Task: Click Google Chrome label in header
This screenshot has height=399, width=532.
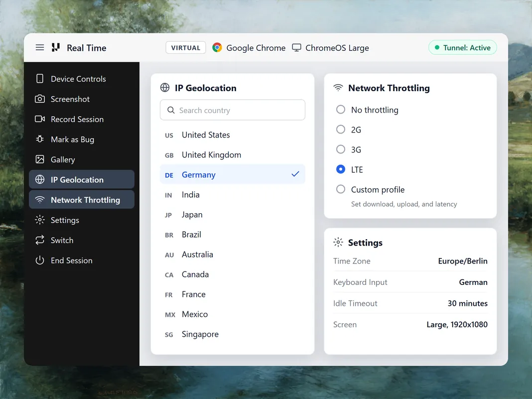Action: 256,48
